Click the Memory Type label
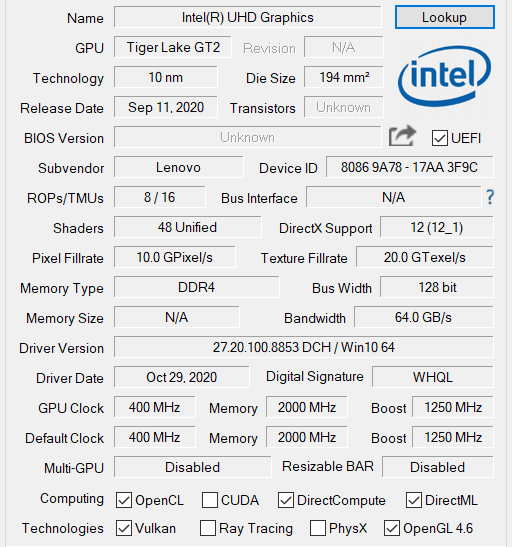Viewport: 512px width, 547px height. click(62, 289)
